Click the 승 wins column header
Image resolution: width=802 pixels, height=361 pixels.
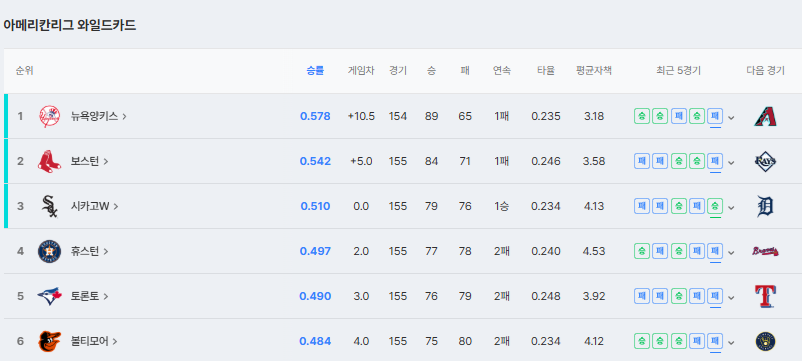[431, 71]
